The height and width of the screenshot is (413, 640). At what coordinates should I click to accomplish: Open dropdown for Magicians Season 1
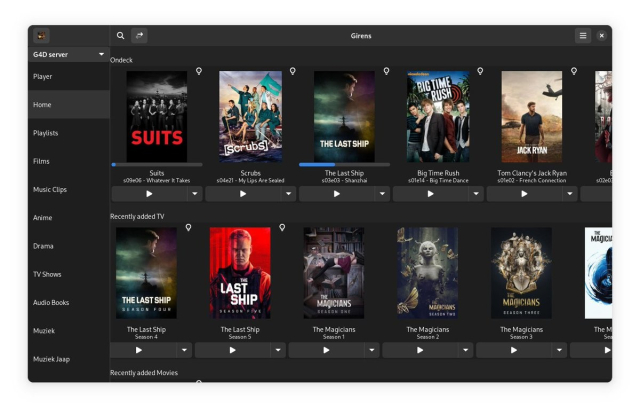pos(372,350)
